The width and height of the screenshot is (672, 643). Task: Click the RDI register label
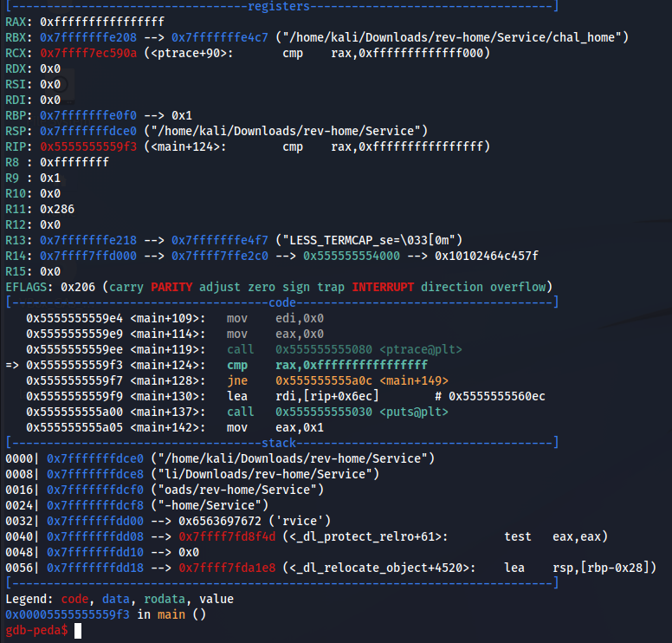16,100
